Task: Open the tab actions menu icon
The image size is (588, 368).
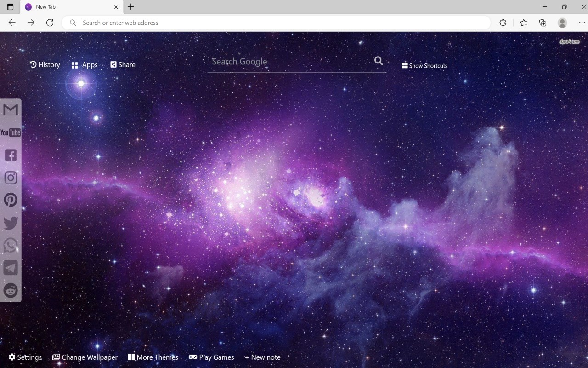Action: tap(10, 7)
